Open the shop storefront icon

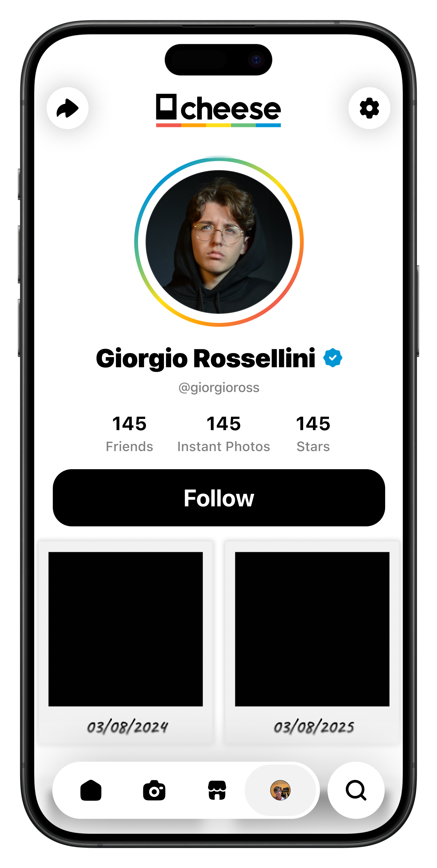217,790
